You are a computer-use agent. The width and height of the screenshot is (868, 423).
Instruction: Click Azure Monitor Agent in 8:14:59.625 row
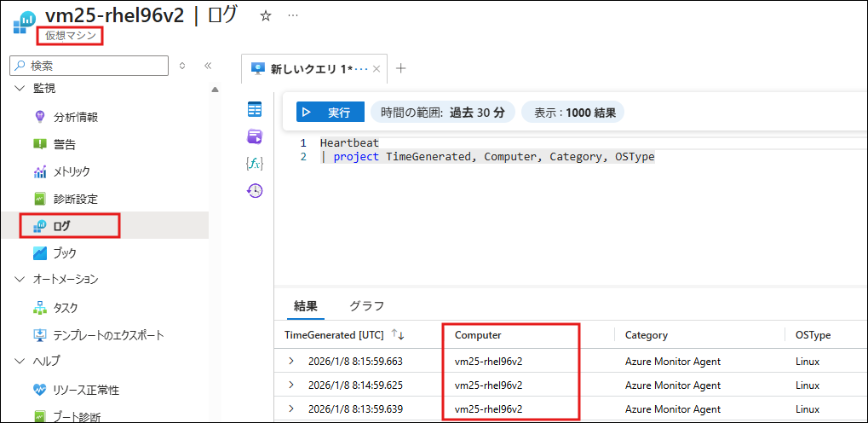673,385
